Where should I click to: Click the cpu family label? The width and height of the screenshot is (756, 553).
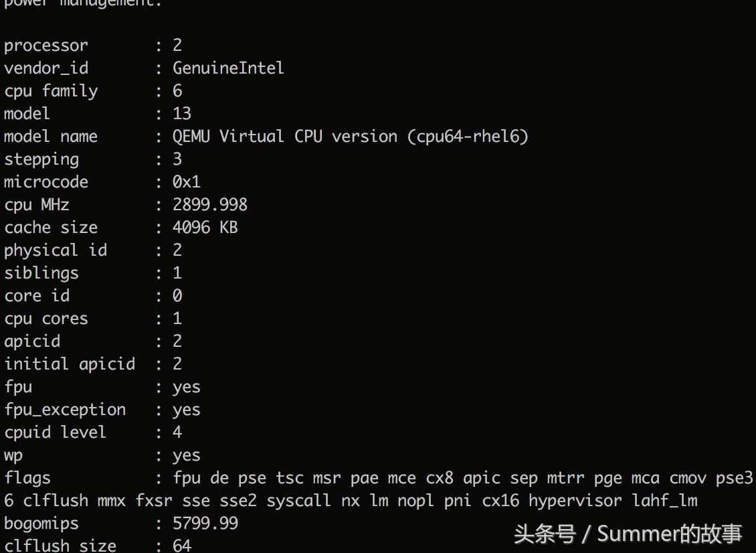coord(51,91)
